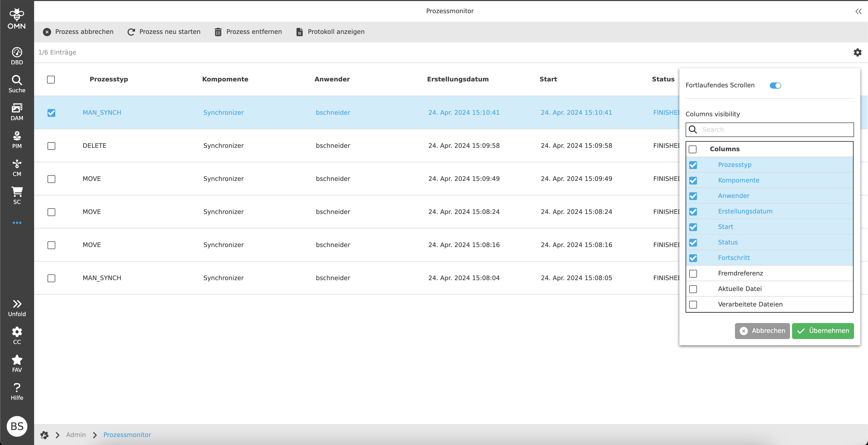Open the SC shopping cart icon

tap(17, 195)
